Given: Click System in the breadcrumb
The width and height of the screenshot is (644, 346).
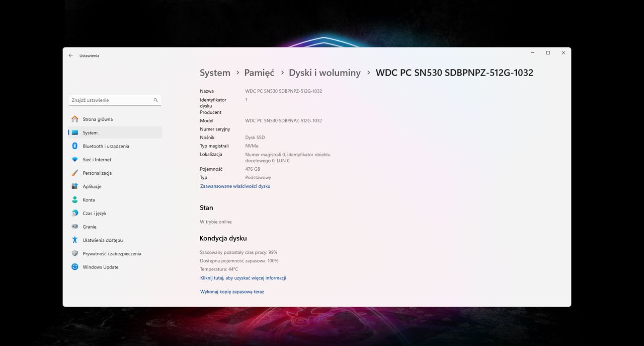Looking at the screenshot, I should tap(215, 73).
